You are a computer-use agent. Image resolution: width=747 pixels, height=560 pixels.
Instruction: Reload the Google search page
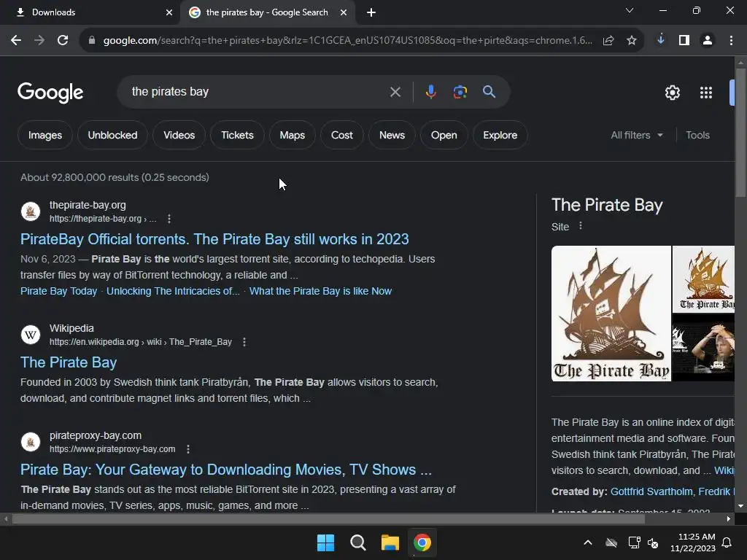63,41
